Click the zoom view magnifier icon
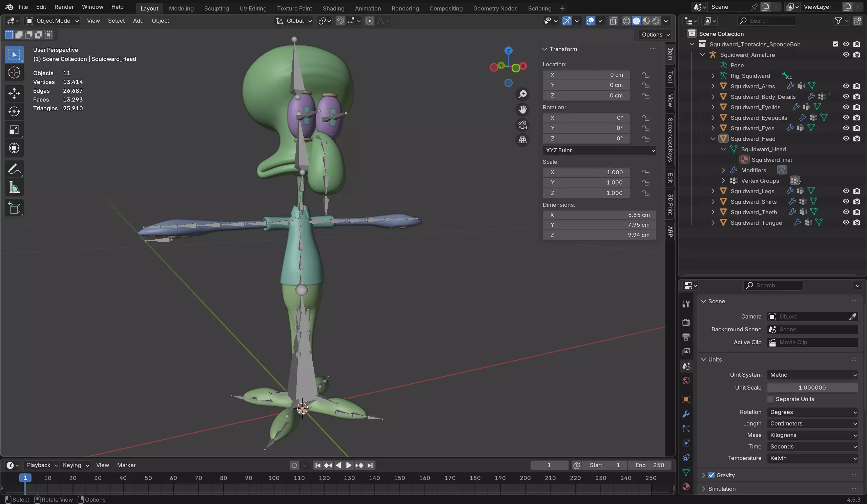The image size is (867, 504). (x=523, y=94)
